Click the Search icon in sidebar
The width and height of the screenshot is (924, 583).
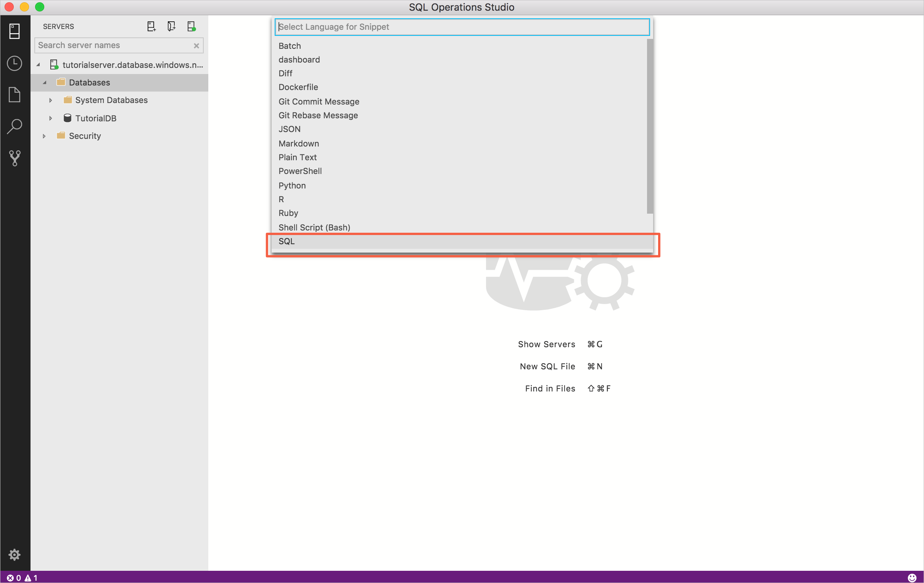[14, 126]
